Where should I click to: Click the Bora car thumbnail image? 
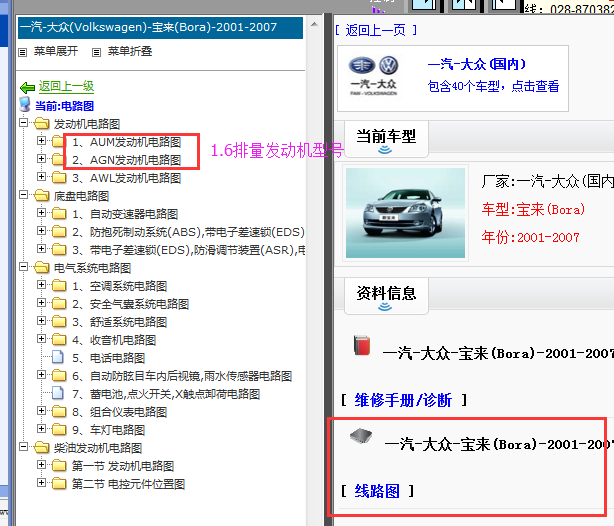point(405,213)
